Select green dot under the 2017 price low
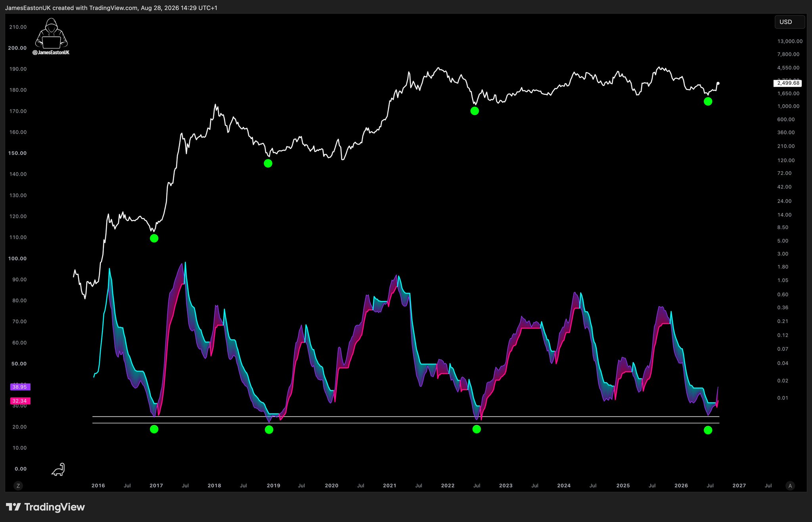This screenshot has height=522, width=812. click(154, 238)
